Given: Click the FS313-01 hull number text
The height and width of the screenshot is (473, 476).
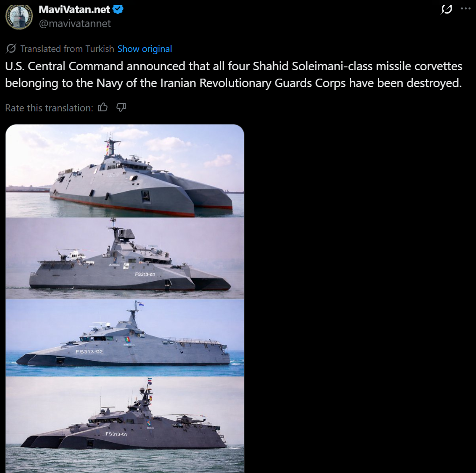Looking at the screenshot, I should [x=116, y=434].
